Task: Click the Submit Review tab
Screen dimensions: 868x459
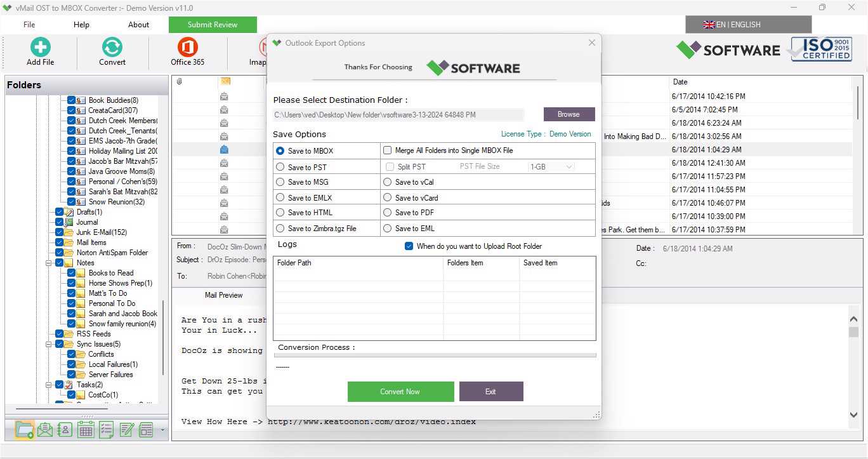Action: [x=213, y=25]
